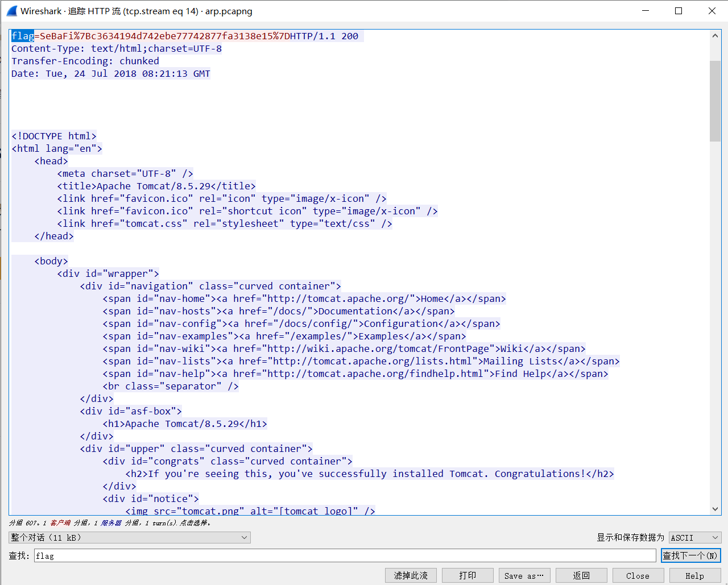Click the scrollbar down arrow
This screenshot has height=585, width=728.
(x=715, y=510)
